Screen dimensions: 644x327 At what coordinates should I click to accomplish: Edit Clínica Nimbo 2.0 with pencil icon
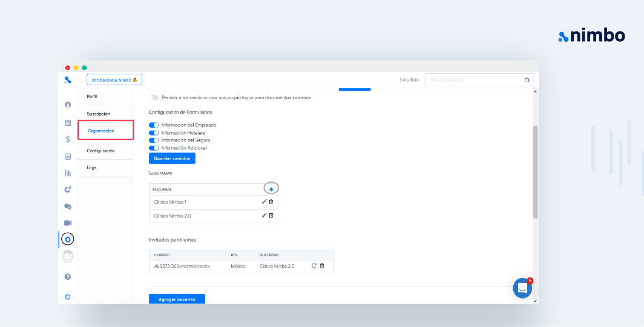tap(264, 215)
